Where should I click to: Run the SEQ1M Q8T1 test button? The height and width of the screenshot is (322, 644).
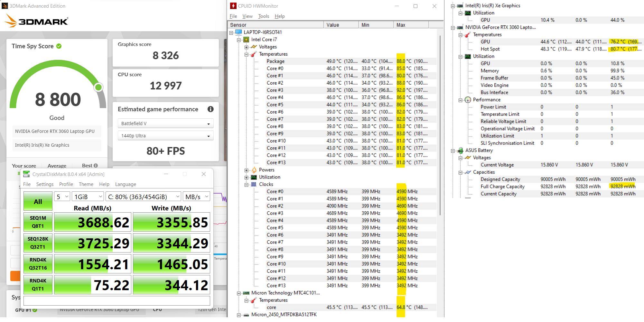click(38, 222)
